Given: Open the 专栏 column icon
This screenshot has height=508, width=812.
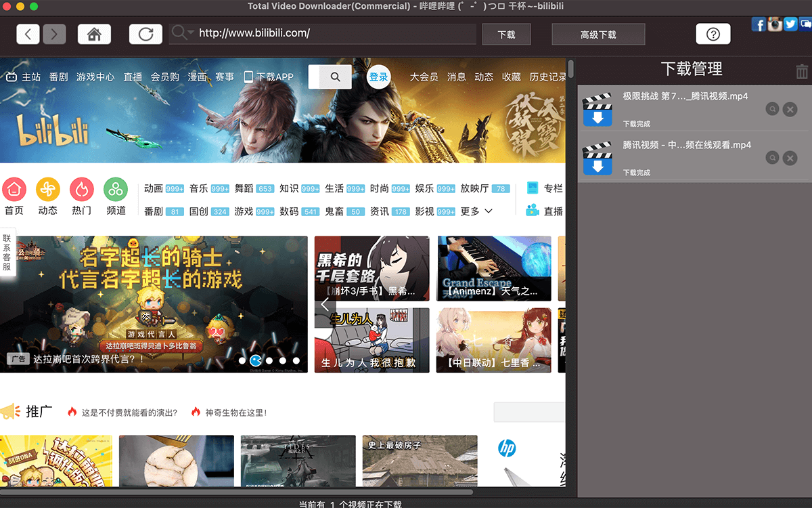Looking at the screenshot, I should click(x=533, y=188).
